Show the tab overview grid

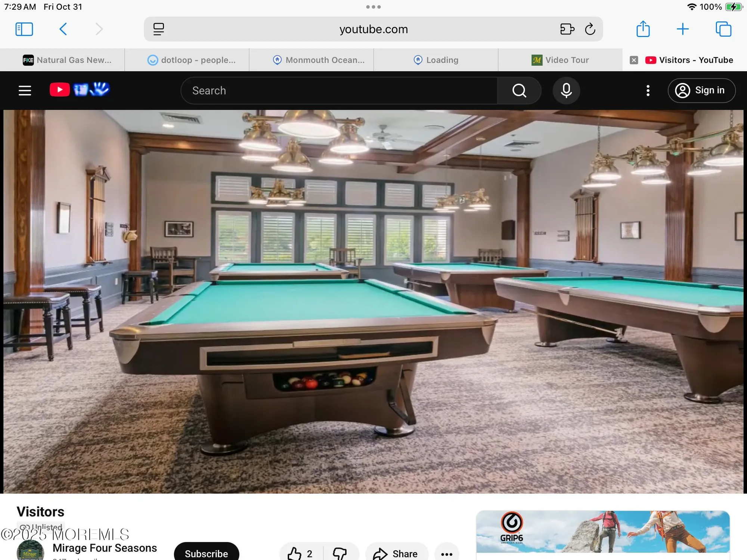(723, 29)
